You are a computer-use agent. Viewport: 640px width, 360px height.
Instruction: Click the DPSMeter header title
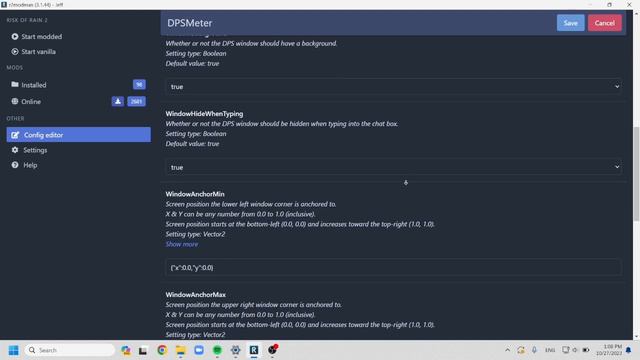[x=190, y=23]
